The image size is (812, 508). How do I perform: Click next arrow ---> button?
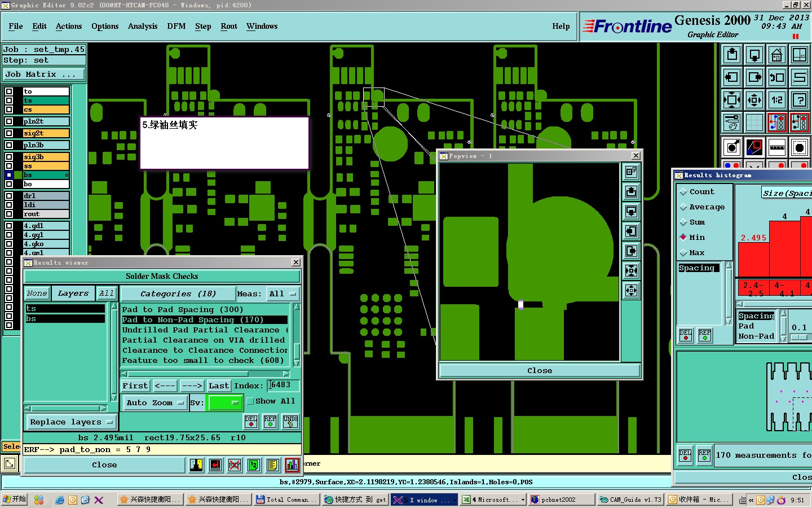pyautogui.click(x=192, y=386)
